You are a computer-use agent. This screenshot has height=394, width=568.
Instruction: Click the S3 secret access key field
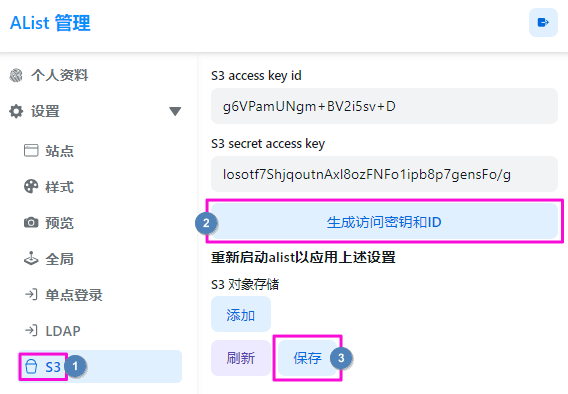point(384,174)
